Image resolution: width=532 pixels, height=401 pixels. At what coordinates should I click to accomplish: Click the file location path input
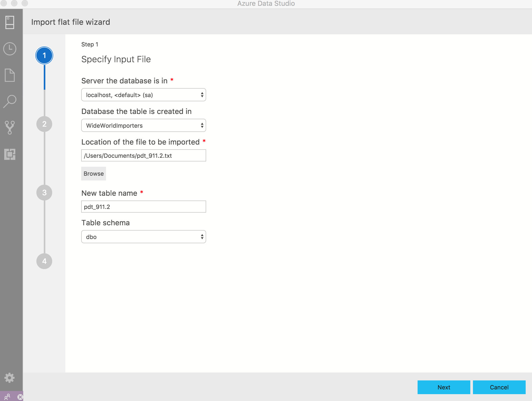point(143,155)
